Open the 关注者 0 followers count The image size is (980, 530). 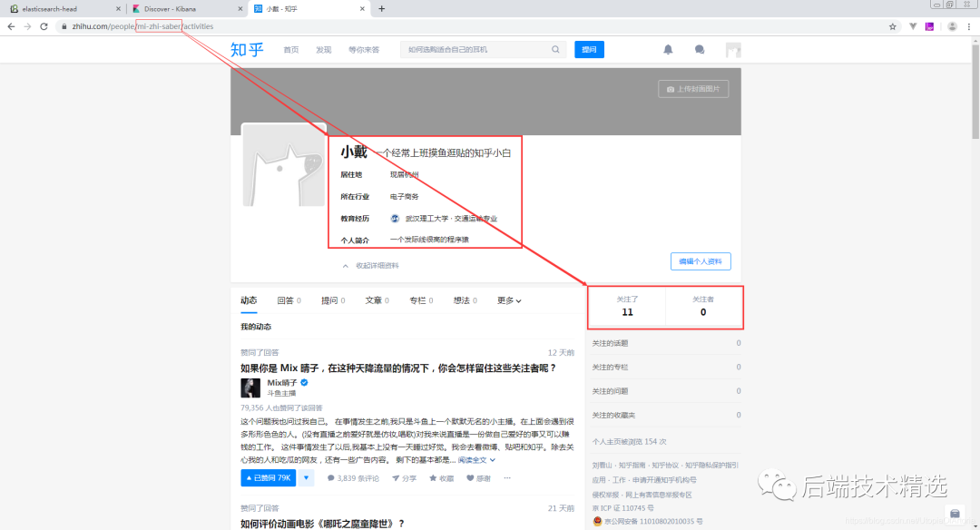click(703, 306)
